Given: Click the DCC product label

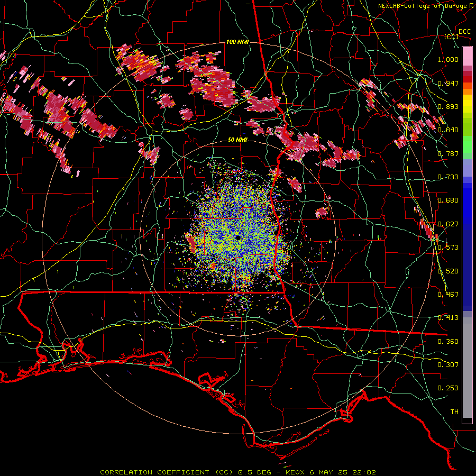Looking at the screenshot, I should (464, 32).
